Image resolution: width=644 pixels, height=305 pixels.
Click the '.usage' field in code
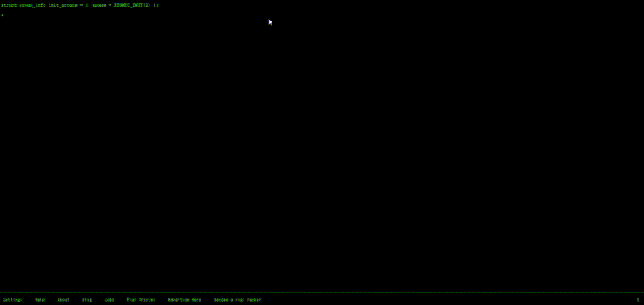(x=97, y=5)
